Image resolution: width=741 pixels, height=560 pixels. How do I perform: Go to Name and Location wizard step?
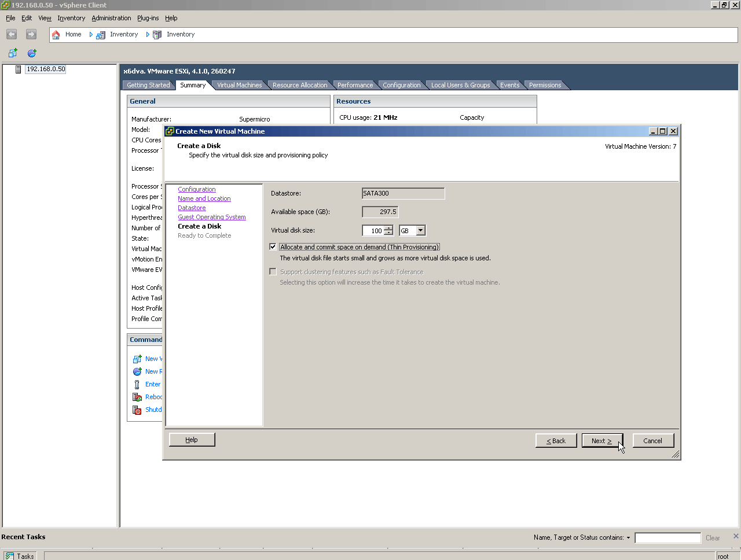pos(204,199)
